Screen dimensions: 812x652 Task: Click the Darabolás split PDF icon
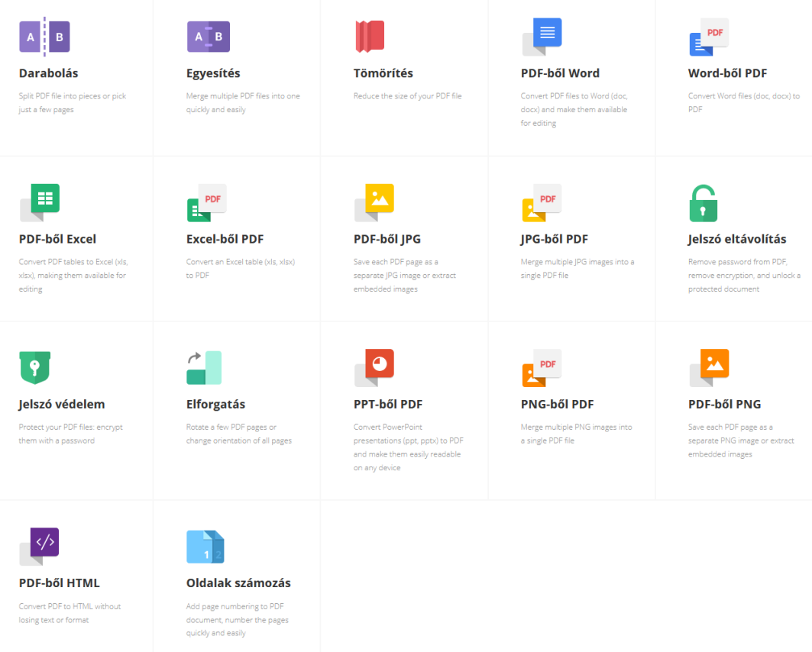tap(44, 37)
